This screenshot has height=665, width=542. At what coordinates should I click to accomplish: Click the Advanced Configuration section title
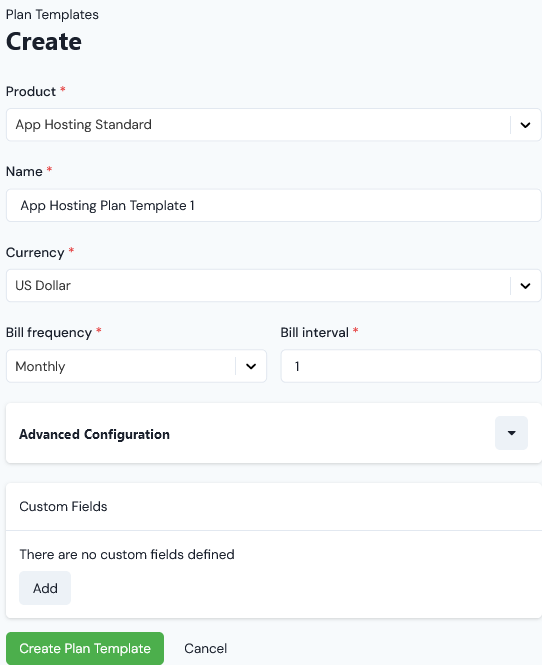tap(94, 434)
